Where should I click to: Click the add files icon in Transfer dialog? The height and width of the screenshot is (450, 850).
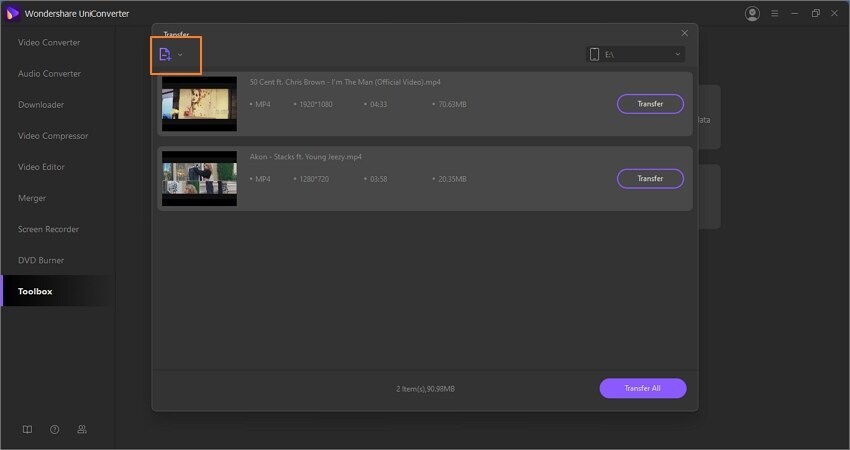(x=165, y=54)
